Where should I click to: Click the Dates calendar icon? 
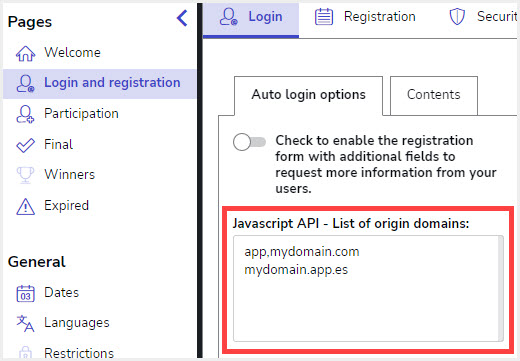[25, 293]
